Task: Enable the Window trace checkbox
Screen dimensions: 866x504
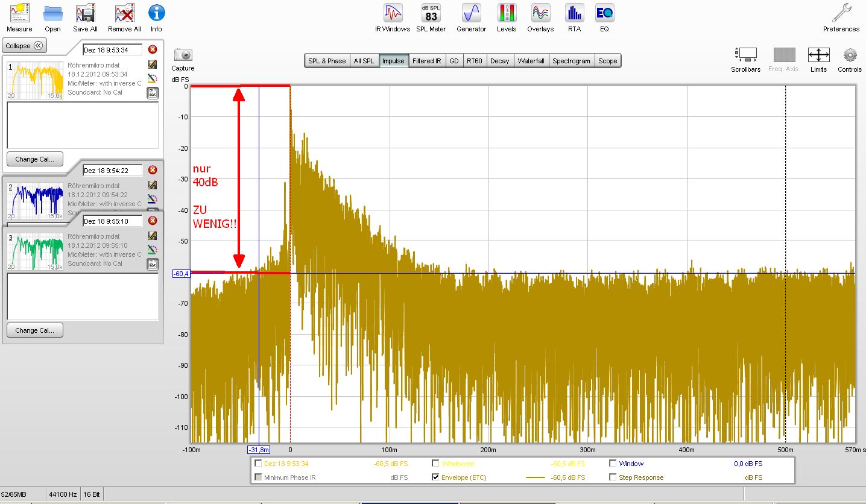Action: pos(613,464)
